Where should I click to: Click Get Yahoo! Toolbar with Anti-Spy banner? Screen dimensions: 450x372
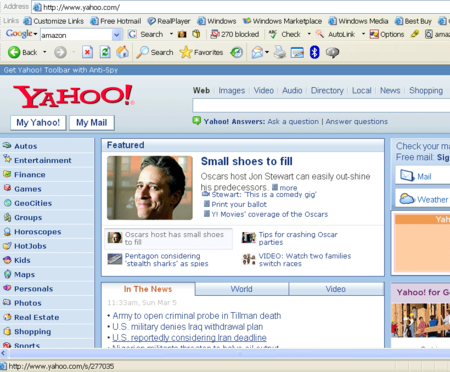coord(61,70)
